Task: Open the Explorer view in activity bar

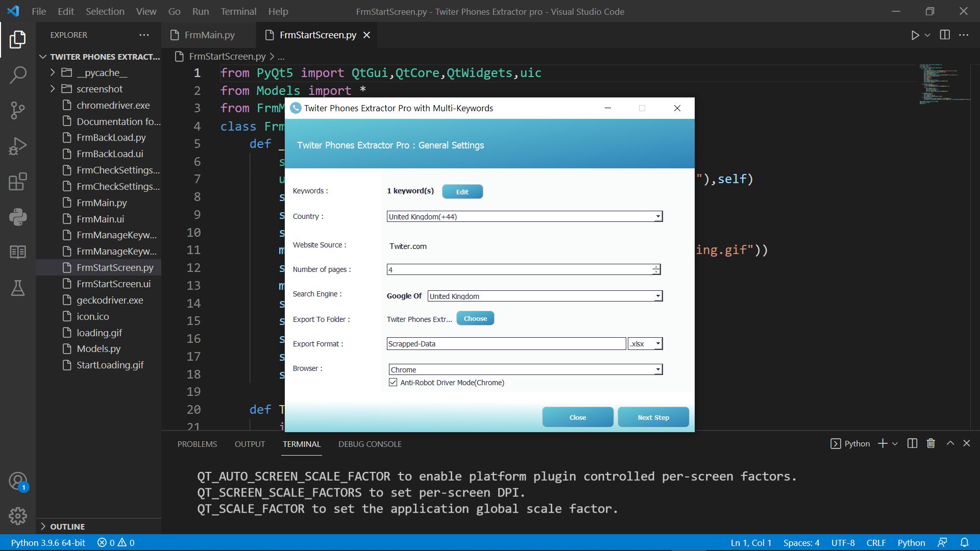Action: pyautogui.click(x=18, y=39)
